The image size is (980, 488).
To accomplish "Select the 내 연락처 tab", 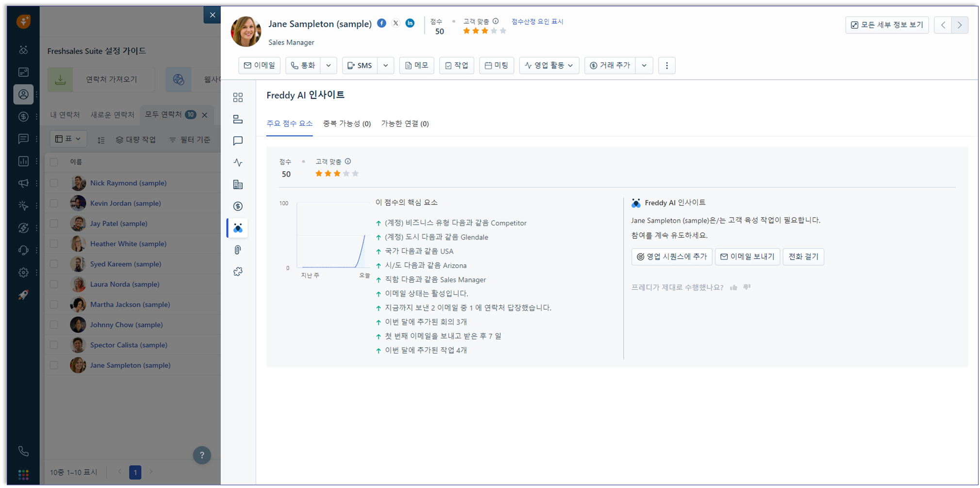I will click(65, 115).
